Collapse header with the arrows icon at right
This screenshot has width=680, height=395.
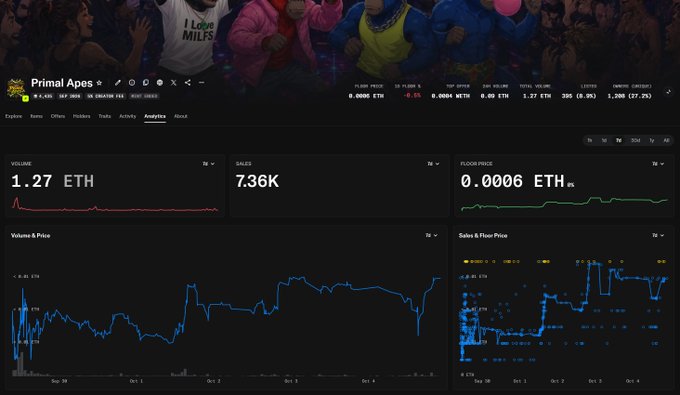[x=668, y=92]
